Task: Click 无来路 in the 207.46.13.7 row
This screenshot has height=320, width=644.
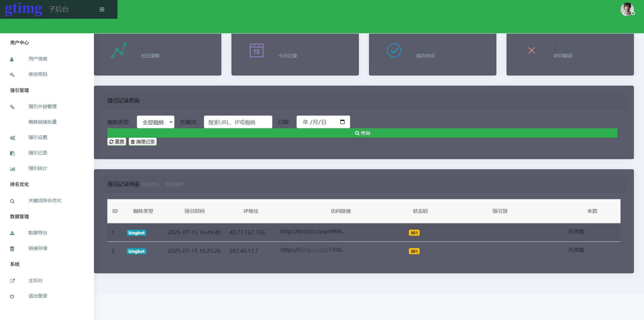Action: (x=576, y=250)
